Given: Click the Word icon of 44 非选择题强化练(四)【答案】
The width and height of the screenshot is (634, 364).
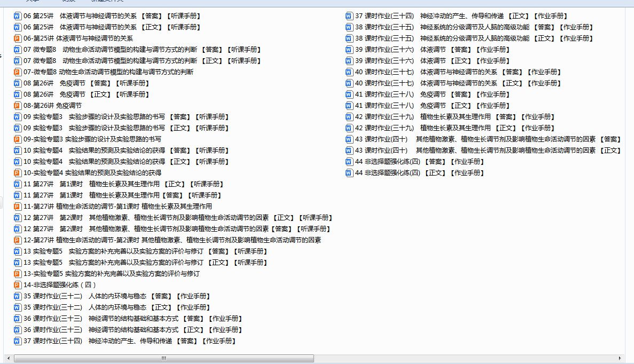Looking at the screenshot, I should pyautogui.click(x=349, y=162).
